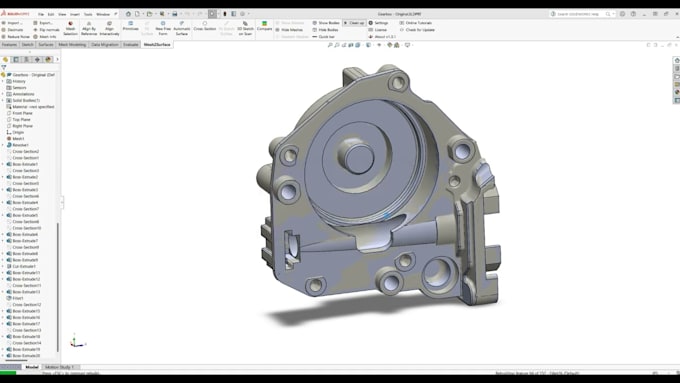Toggle Hide Bodies visibility

coord(325,30)
